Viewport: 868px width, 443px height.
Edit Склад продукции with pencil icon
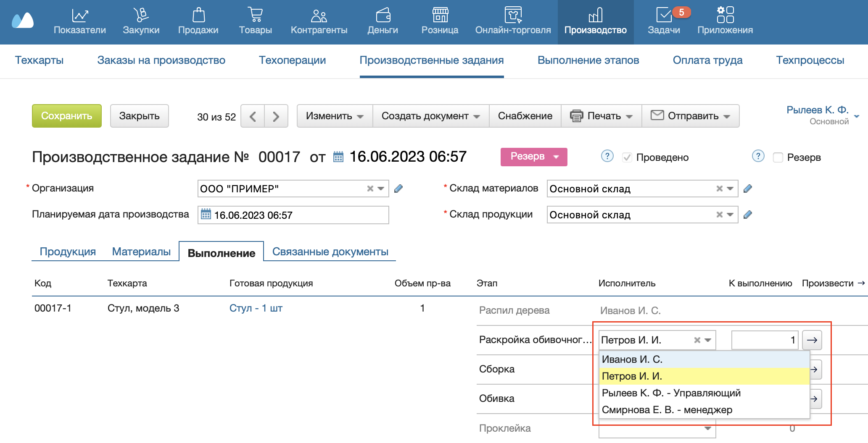747,215
